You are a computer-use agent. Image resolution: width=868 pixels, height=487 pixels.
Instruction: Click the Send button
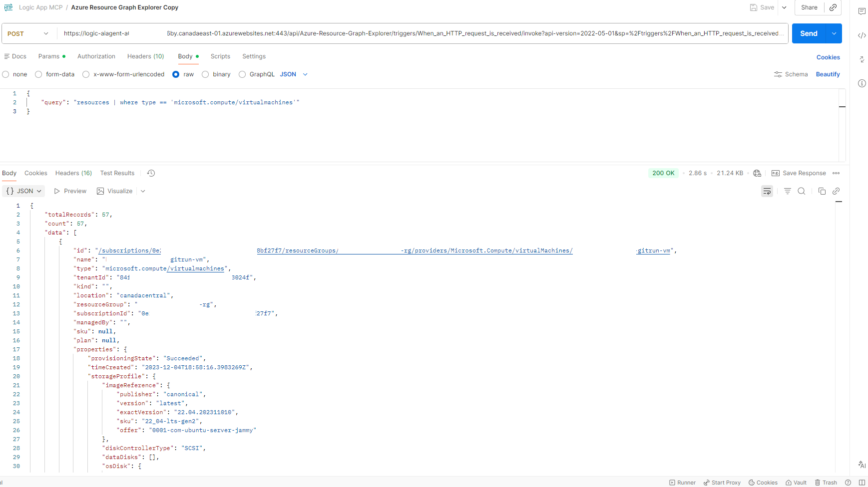[x=808, y=33]
